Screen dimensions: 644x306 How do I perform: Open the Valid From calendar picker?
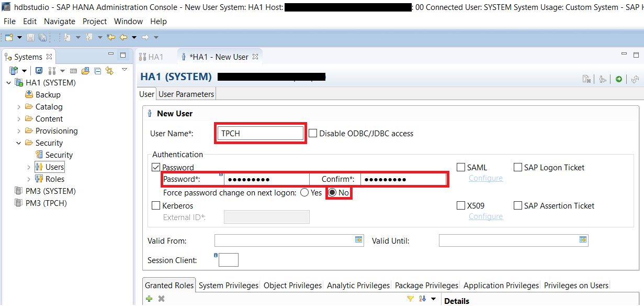[x=359, y=239]
